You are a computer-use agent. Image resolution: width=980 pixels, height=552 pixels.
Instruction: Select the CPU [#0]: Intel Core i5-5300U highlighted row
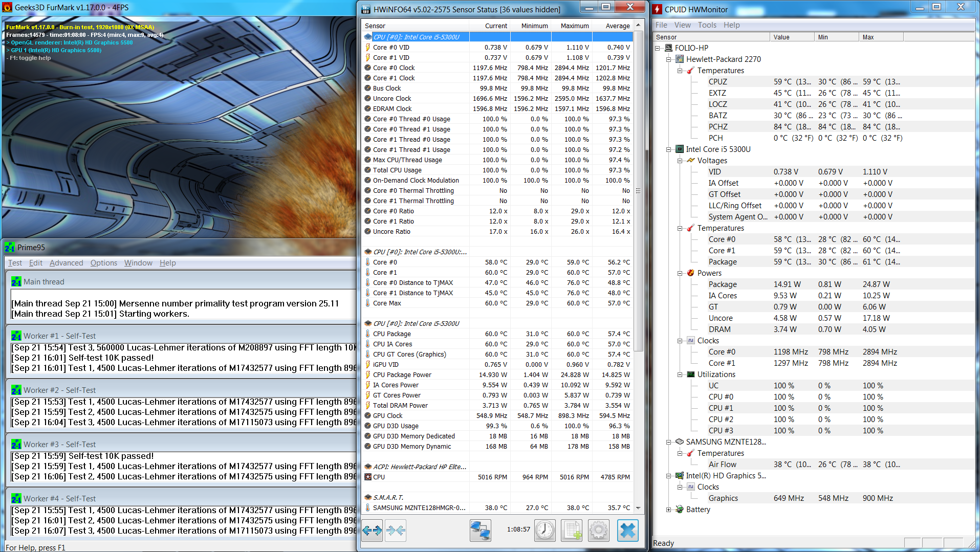click(498, 37)
